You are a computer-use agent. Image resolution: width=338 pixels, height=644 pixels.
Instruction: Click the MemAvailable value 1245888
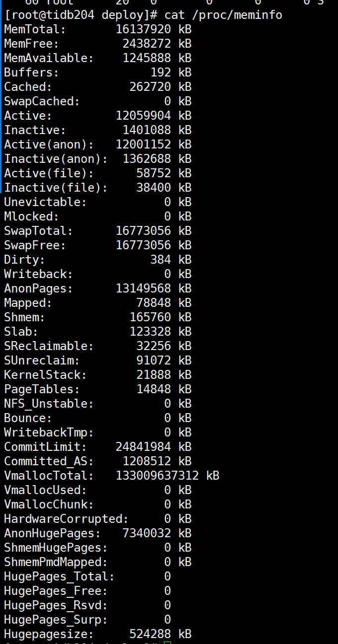[147, 58]
